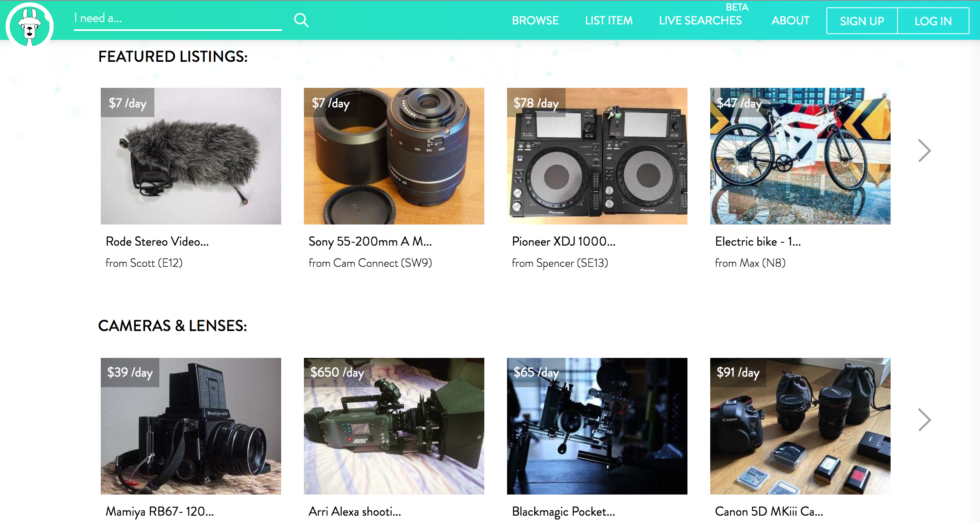Focus the 'I need a...' search field
This screenshot has height=523, width=980.
pyautogui.click(x=178, y=19)
